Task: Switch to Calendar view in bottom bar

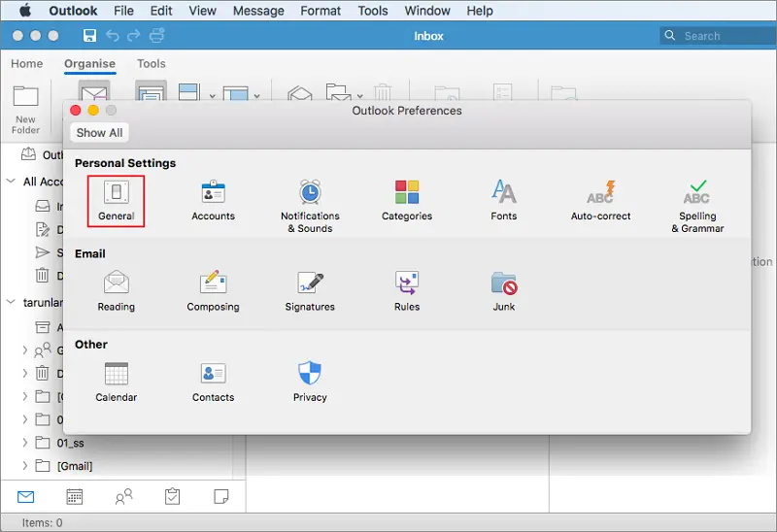Action: click(75, 497)
